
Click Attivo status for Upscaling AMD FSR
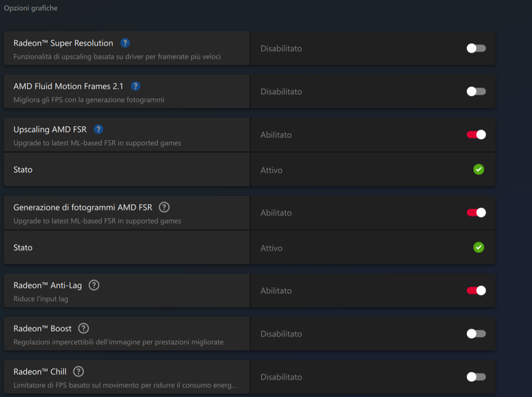coord(271,170)
